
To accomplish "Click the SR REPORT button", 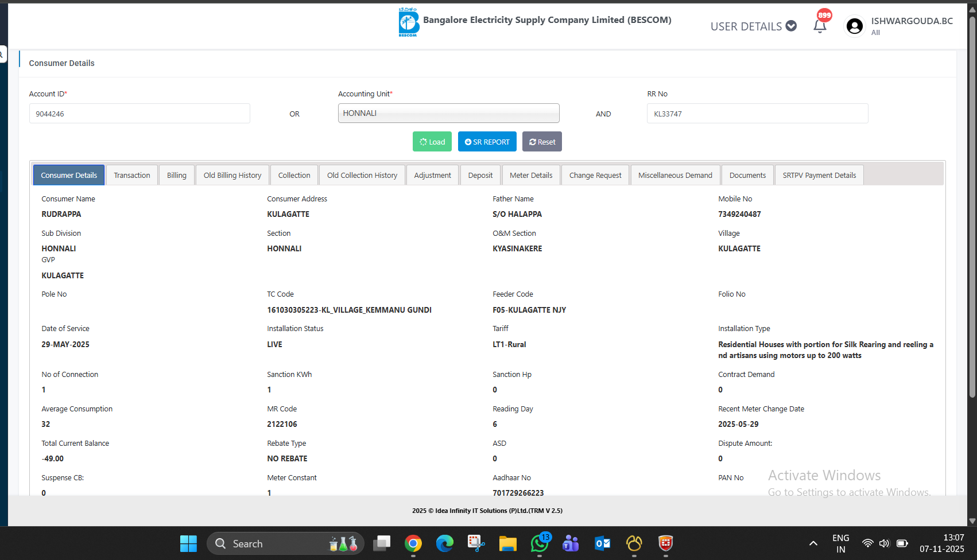I will click(487, 142).
